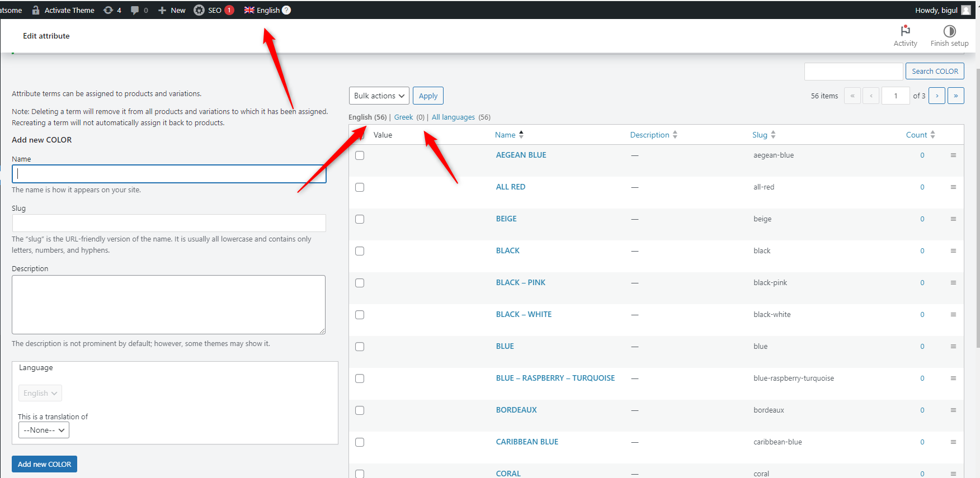Screen dimensions: 980x478
Task: Click Add new COLOR button
Action: point(44,464)
